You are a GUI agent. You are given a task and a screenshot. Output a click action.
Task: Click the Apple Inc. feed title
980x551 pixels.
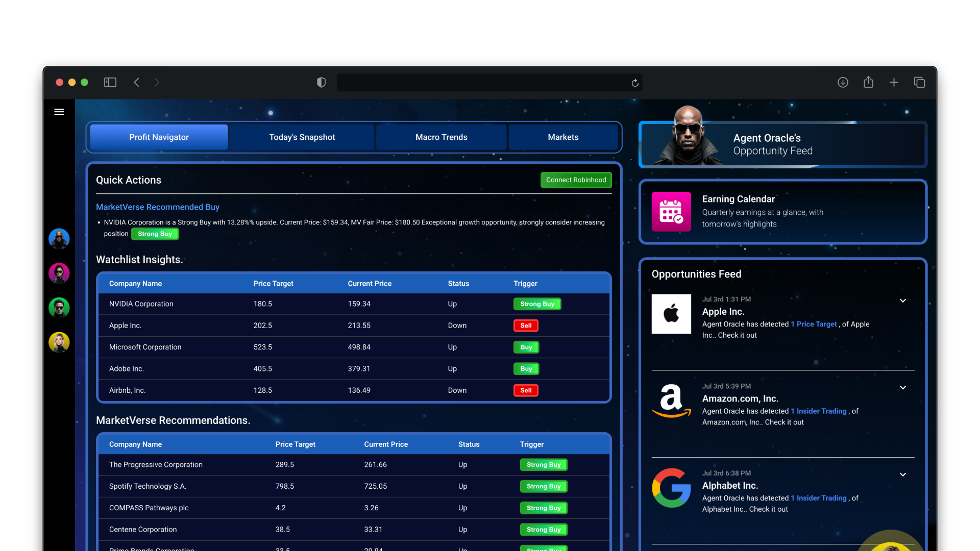click(x=723, y=312)
